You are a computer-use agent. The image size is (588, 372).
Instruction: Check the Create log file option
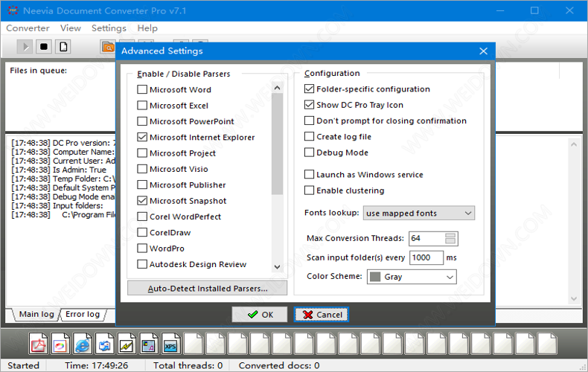pyautogui.click(x=309, y=136)
